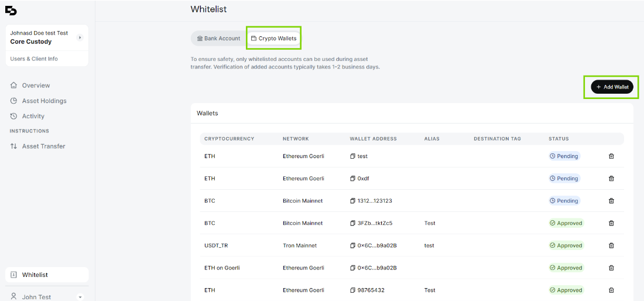
Task: Copy the 98765432 wallet address
Action: pos(352,290)
